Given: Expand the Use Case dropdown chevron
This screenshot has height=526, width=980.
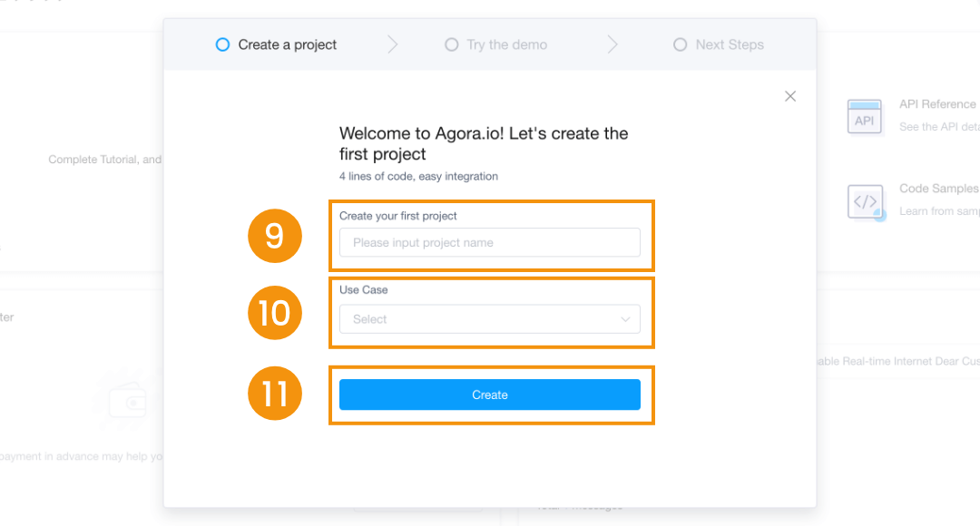Looking at the screenshot, I should (625, 319).
